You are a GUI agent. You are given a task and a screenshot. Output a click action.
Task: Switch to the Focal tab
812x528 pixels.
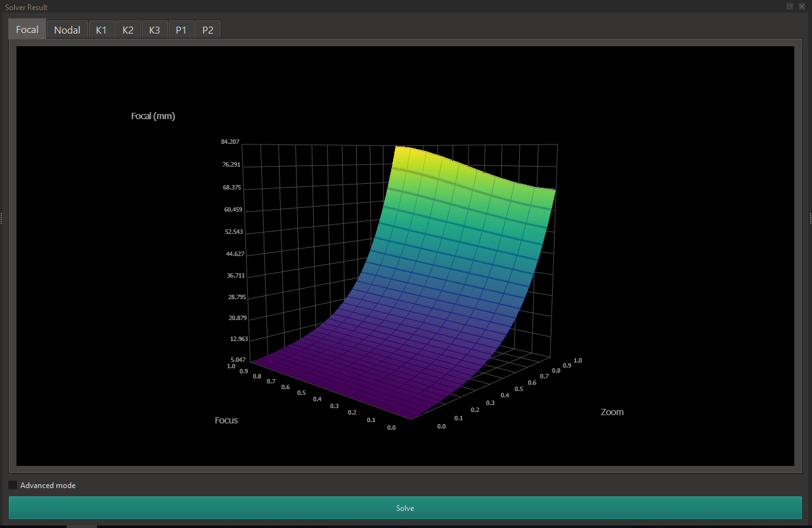[x=27, y=29]
